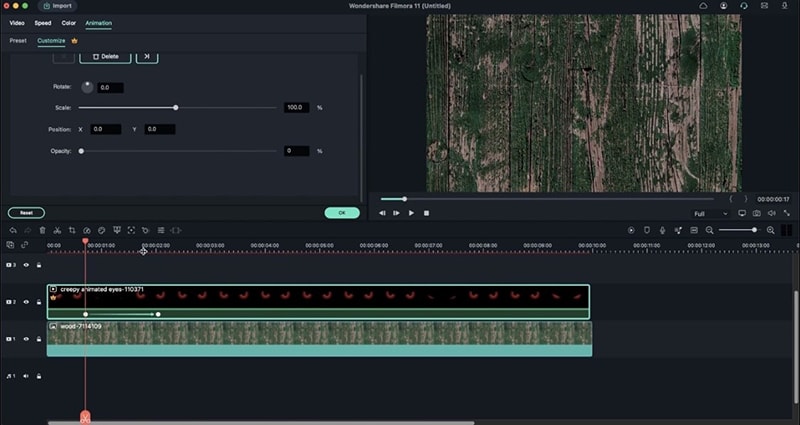The height and width of the screenshot is (425, 800).
Task: Zoom out the timeline
Action: tap(709, 231)
